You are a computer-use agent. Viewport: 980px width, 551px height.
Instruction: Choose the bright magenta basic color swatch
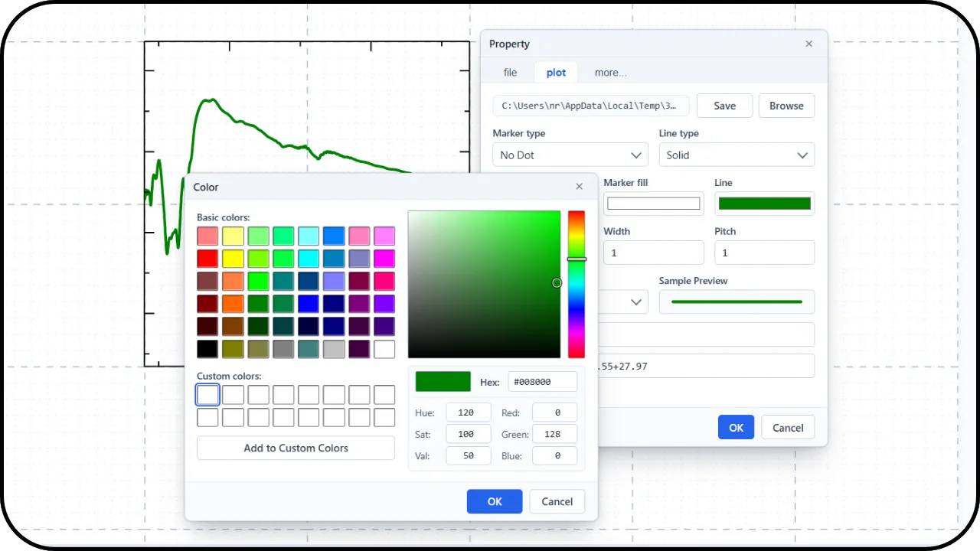click(384, 259)
